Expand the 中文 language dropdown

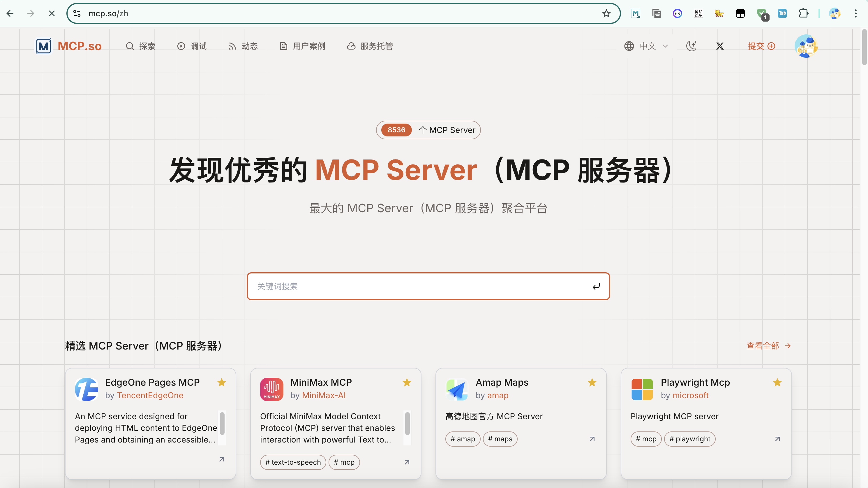click(x=646, y=46)
